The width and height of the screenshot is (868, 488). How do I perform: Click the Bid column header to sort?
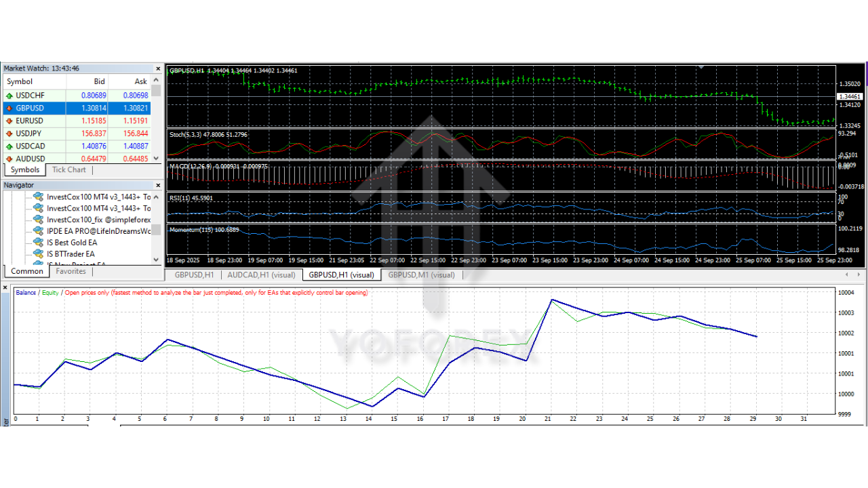pos(99,81)
